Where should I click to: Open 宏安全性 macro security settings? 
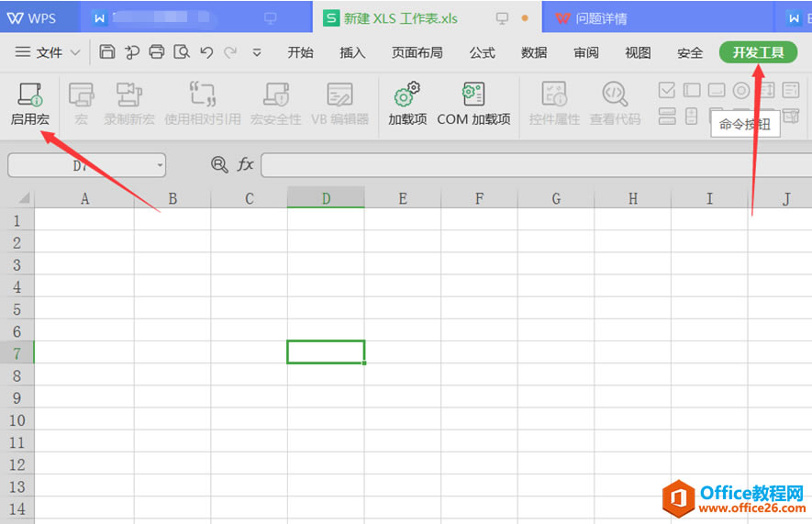pos(276,104)
